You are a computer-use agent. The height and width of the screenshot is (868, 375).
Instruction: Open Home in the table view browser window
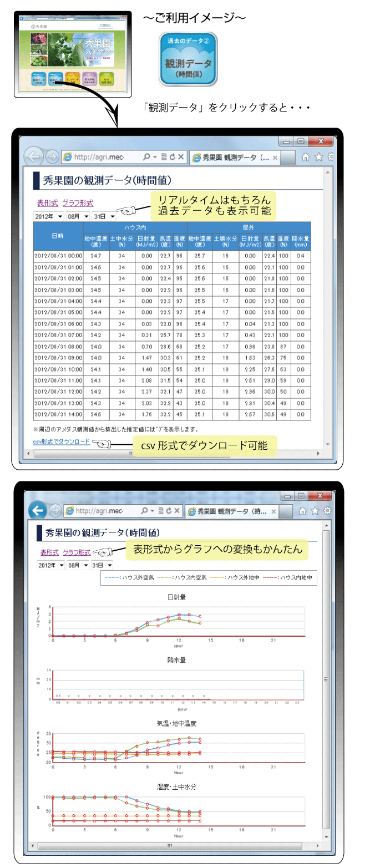(306, 157)
